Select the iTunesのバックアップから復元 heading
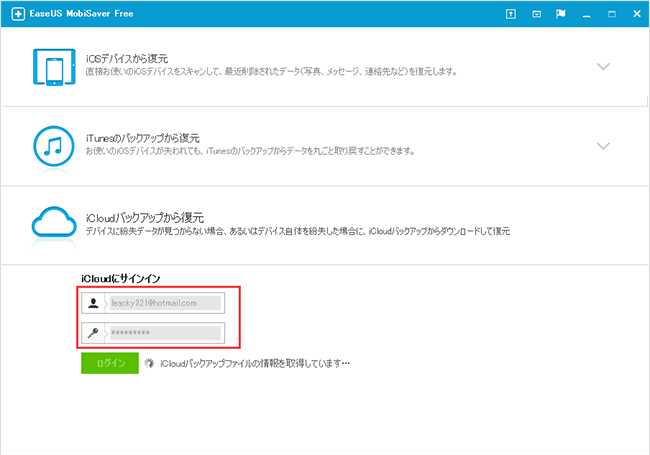The image size is (650, 455). 143,138
